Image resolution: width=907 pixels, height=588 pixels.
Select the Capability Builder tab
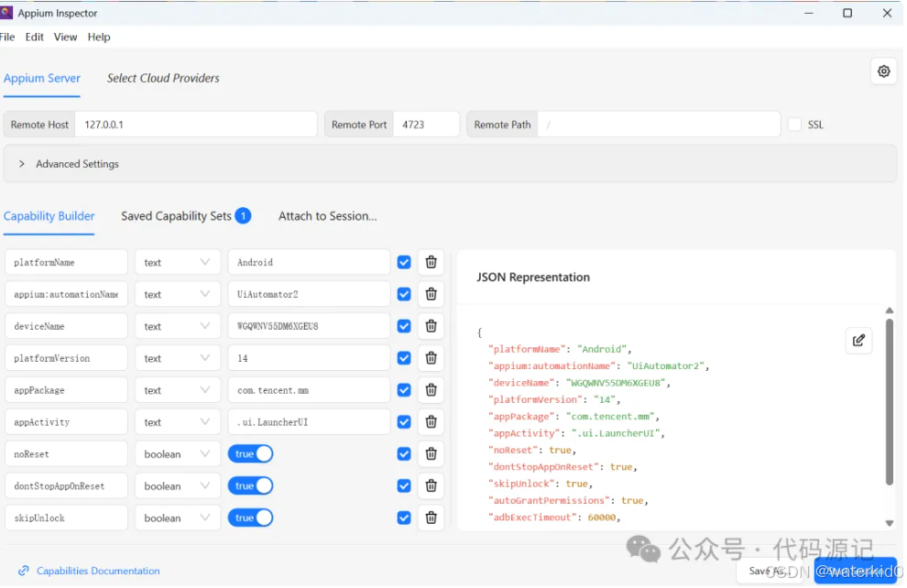(49, 217)
